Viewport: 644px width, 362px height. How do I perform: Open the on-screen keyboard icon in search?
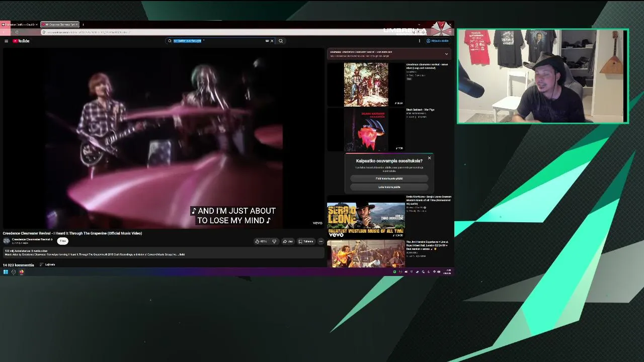tap(267, 41)
